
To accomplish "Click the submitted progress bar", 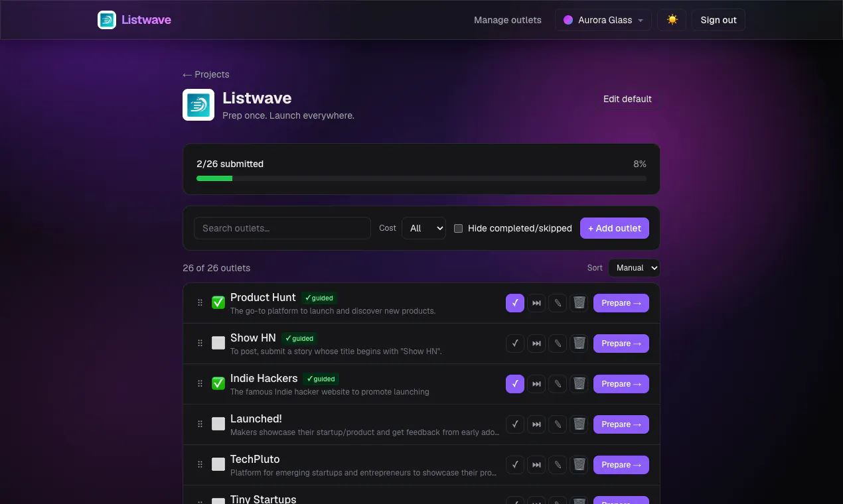I will [421, 178].
